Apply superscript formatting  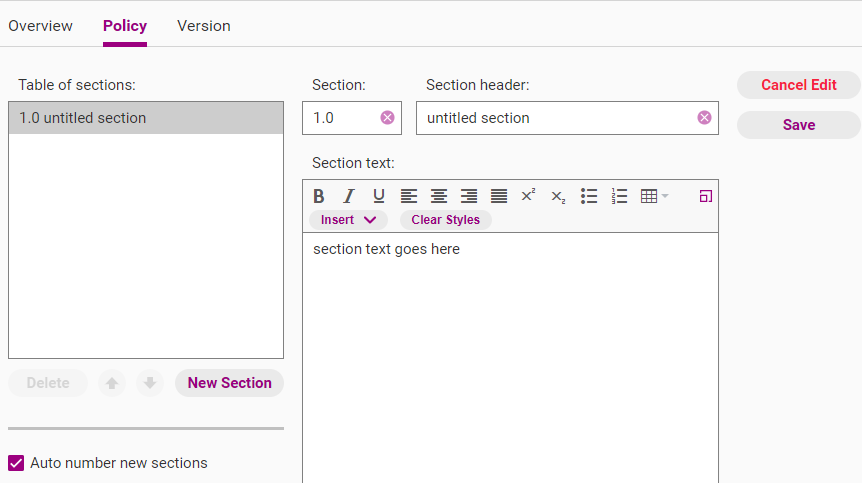tap(529, 195)
